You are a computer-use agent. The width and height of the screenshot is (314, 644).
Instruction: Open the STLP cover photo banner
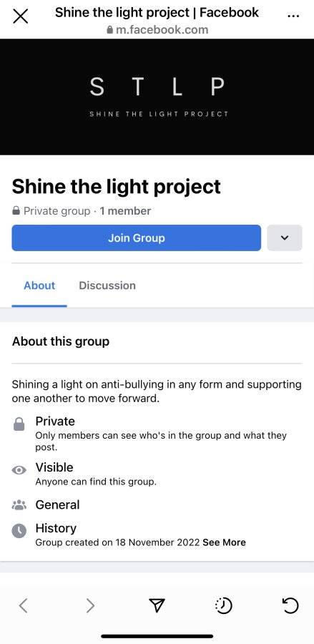tap(157, 97)
